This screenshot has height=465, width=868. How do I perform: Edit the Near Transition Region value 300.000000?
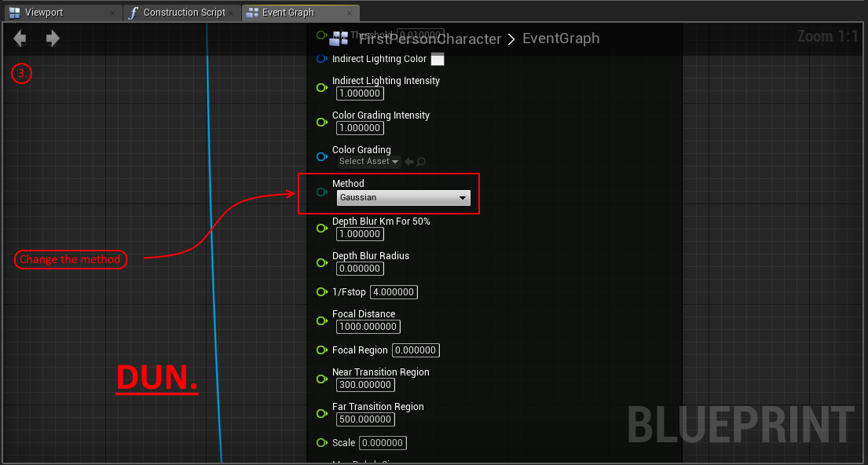tap(365, 385)
